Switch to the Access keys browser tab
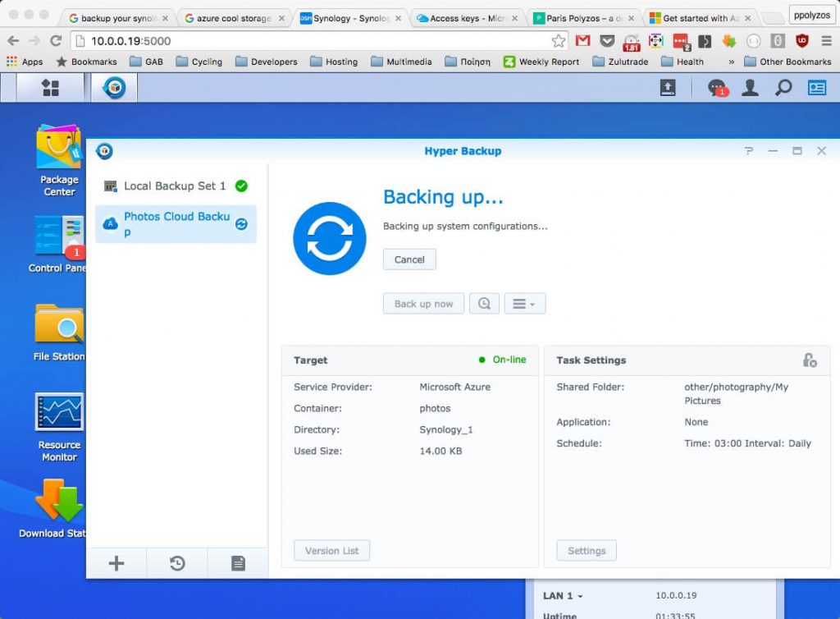 467,18
